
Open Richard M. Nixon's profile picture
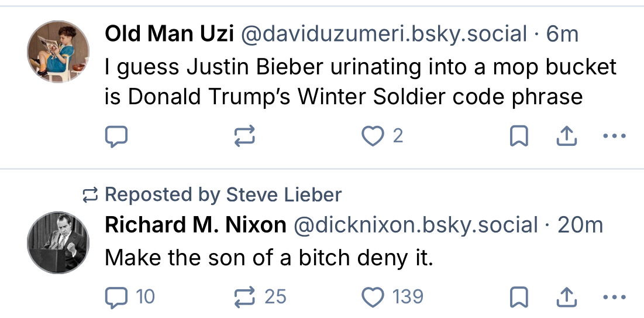(57, 242)
